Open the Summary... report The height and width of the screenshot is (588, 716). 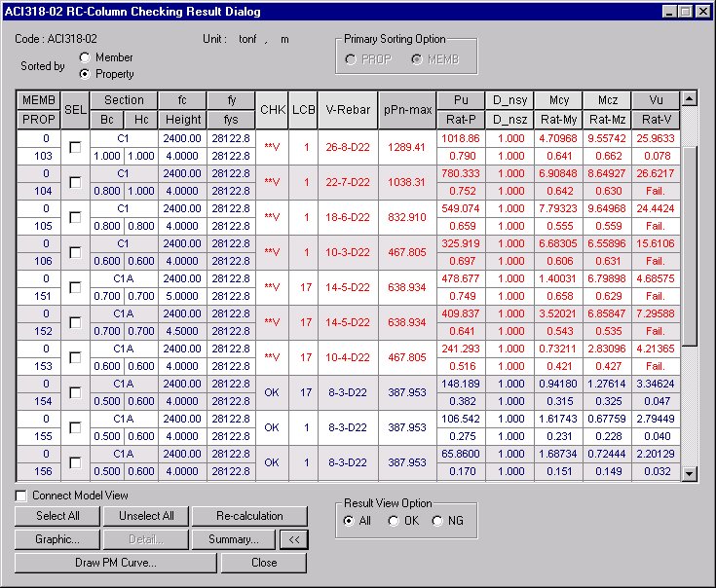(233, 539)
